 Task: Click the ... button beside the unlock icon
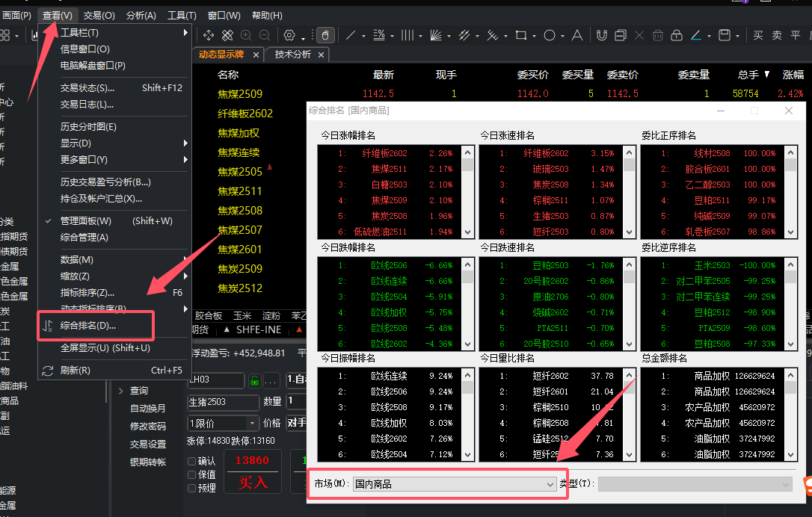pos(272,381)
